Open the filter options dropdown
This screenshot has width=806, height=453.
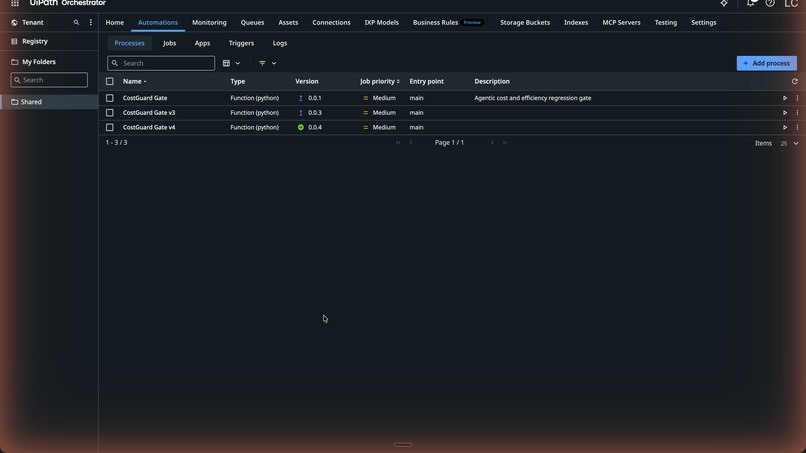click(267, 63)
